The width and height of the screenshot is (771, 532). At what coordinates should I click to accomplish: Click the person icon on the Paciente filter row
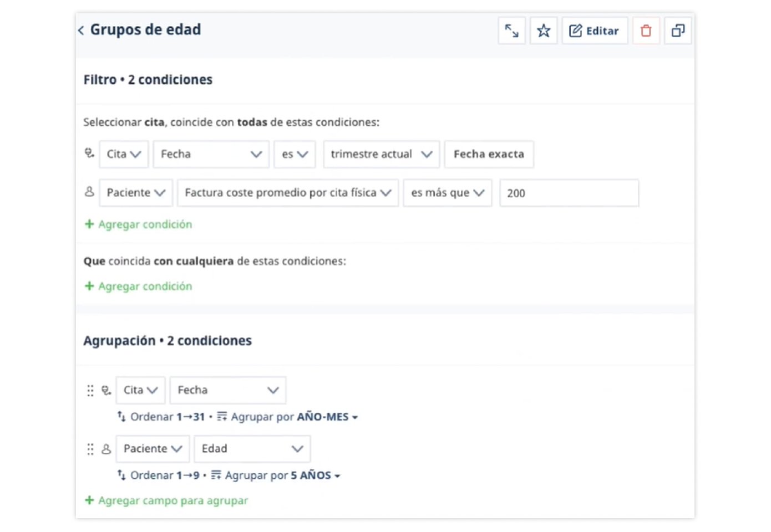tap(89, 192)
